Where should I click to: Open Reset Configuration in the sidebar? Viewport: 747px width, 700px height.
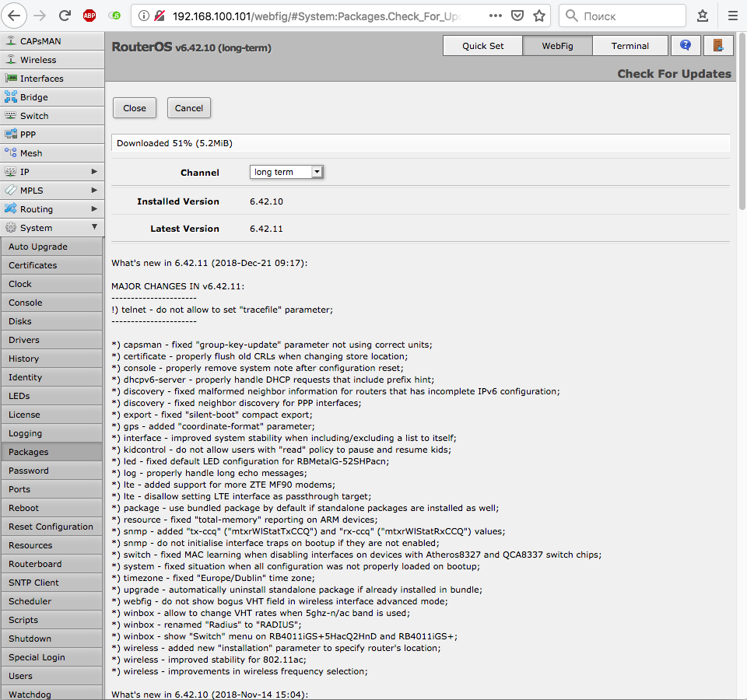(51, 527)
